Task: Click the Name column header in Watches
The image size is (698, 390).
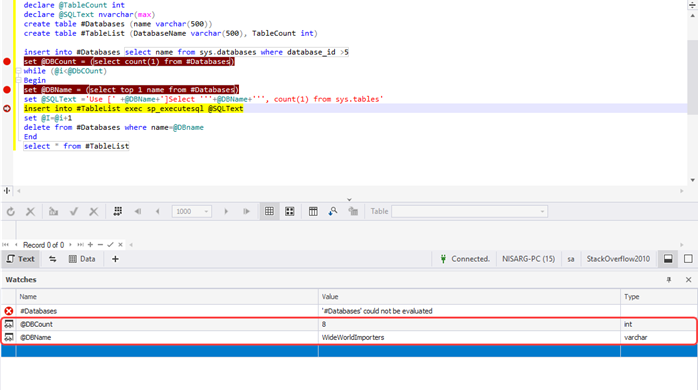Action: (167, 297)
